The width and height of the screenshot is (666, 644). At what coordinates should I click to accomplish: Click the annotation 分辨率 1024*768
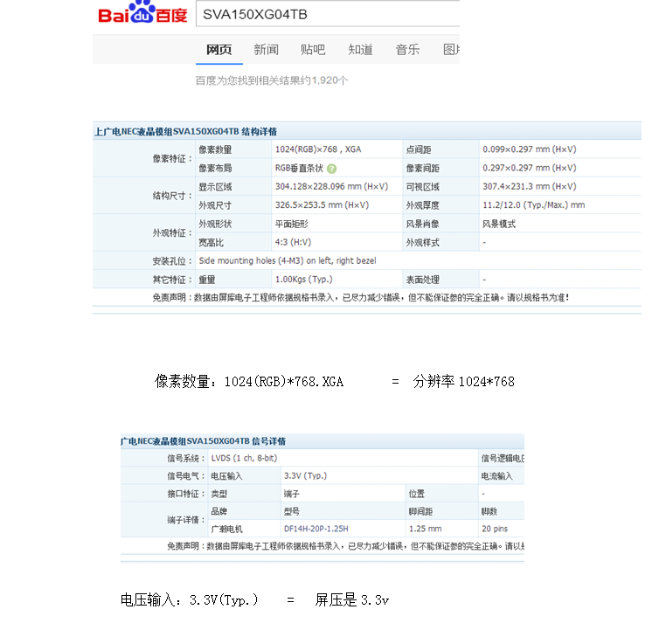pyautogui.click(x=463, y=381)
